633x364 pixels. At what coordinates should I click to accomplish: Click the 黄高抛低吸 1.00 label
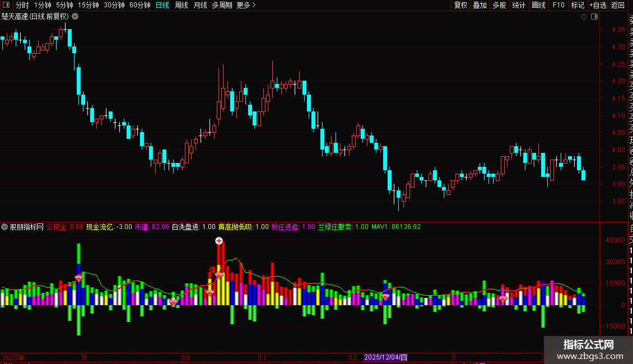244,227
